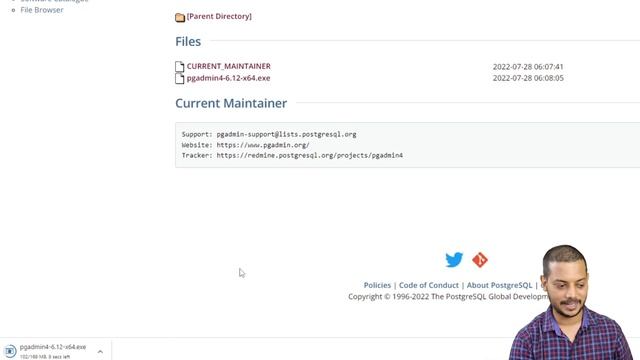640x360 pixels.
Task: Open the Code of Conduct link
Action: (429, 285)
